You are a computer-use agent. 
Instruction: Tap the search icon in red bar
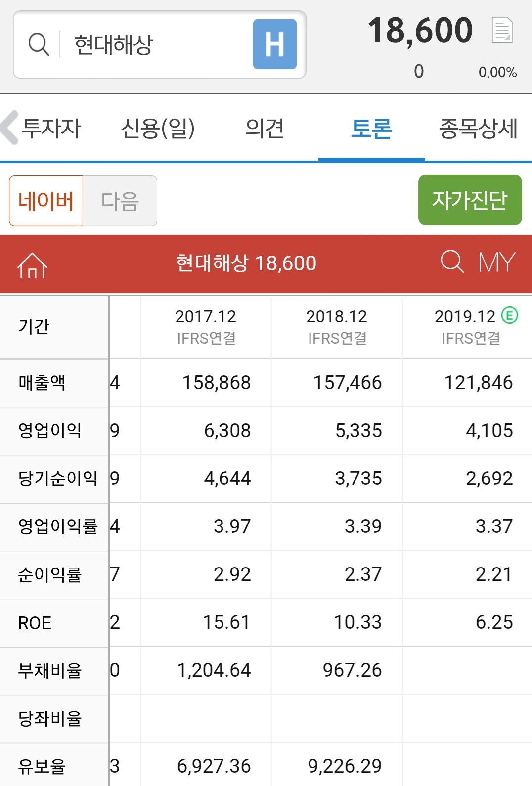click(x=452, y=262)
